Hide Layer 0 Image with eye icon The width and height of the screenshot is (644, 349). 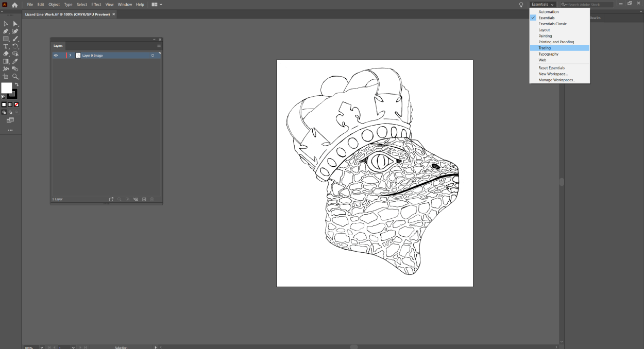tap(56, 55)
